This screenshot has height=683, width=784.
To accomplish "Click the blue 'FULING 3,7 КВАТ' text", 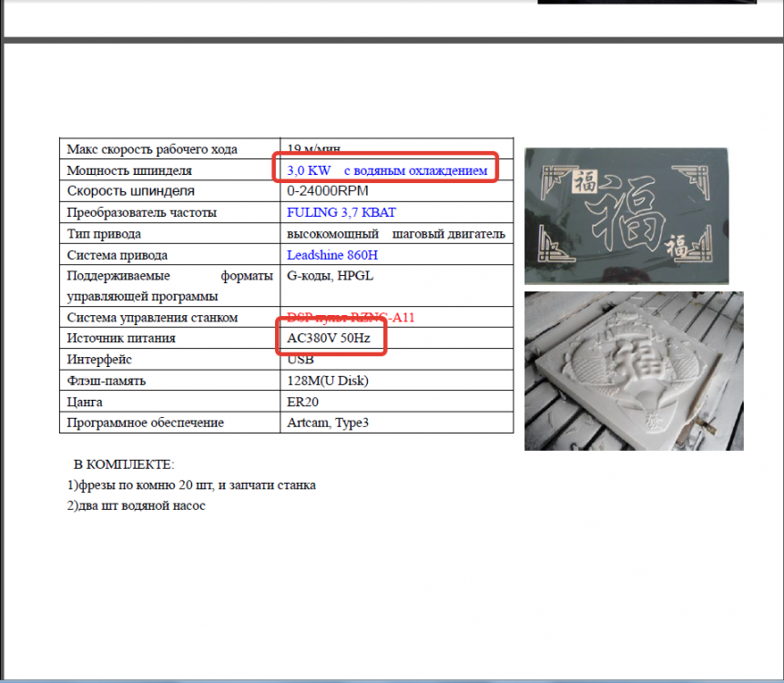I will (x=341, y=212).
